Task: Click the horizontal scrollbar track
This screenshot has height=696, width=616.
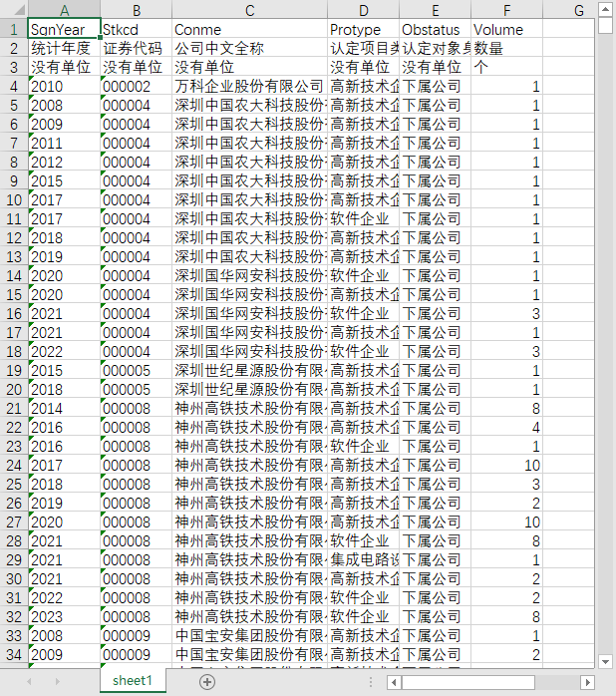Action: [557, 682]
